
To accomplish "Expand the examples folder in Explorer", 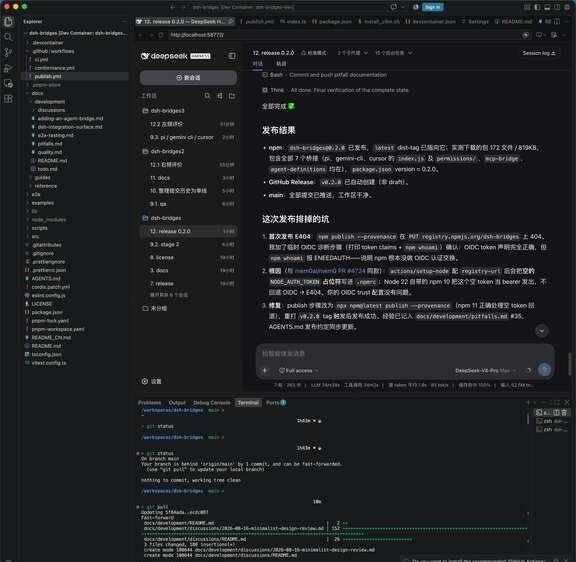I will click(x=42, y=203).
